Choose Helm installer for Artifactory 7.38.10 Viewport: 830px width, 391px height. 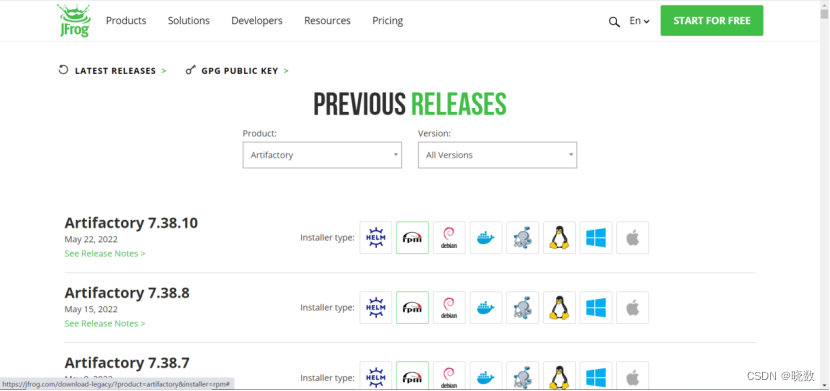pyautogui.click(x=376, y=238)
